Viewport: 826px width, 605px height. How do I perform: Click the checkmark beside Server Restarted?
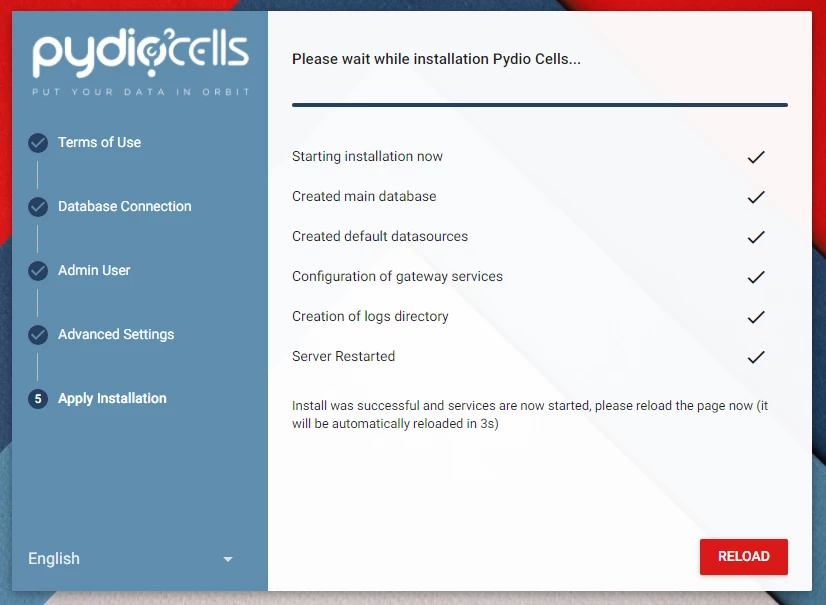click(756, 357)
